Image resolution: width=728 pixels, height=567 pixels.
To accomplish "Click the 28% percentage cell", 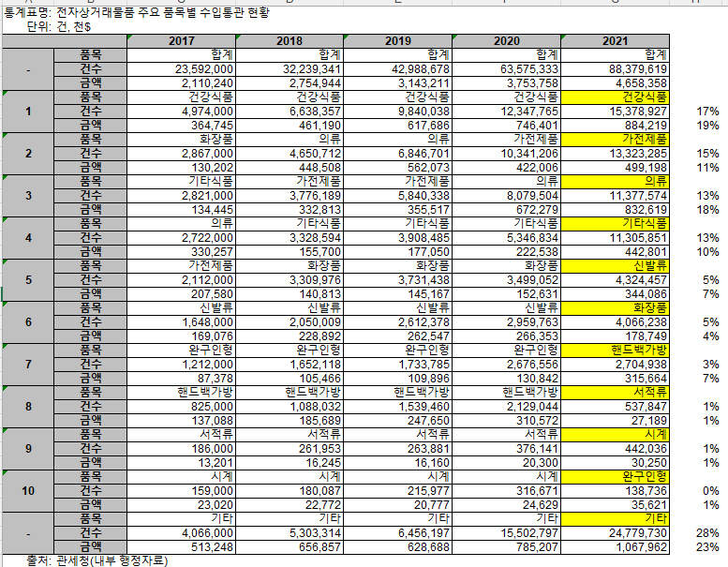I will tap(707, 532).
